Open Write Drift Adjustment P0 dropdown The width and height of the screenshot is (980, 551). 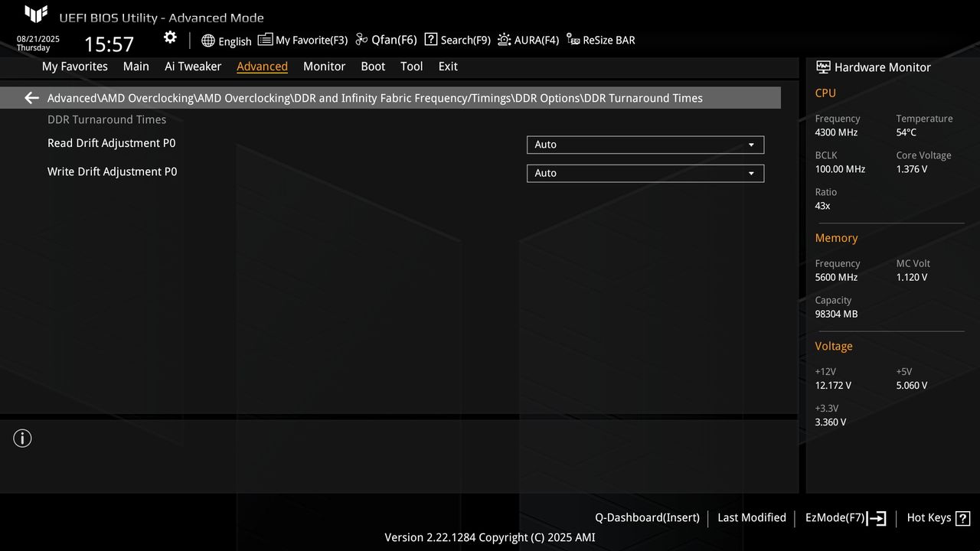click(645, 173)
